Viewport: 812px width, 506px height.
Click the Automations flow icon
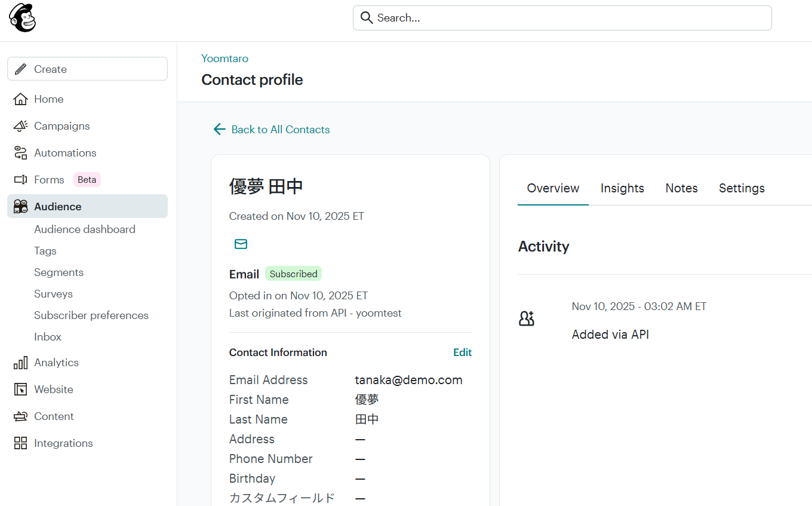(x=20, y=153)
